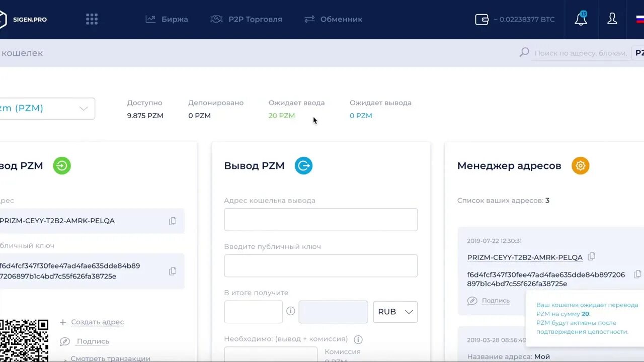Open notifications bell
The width and height of the screenshot is (644, 362).
coord(581,19)
